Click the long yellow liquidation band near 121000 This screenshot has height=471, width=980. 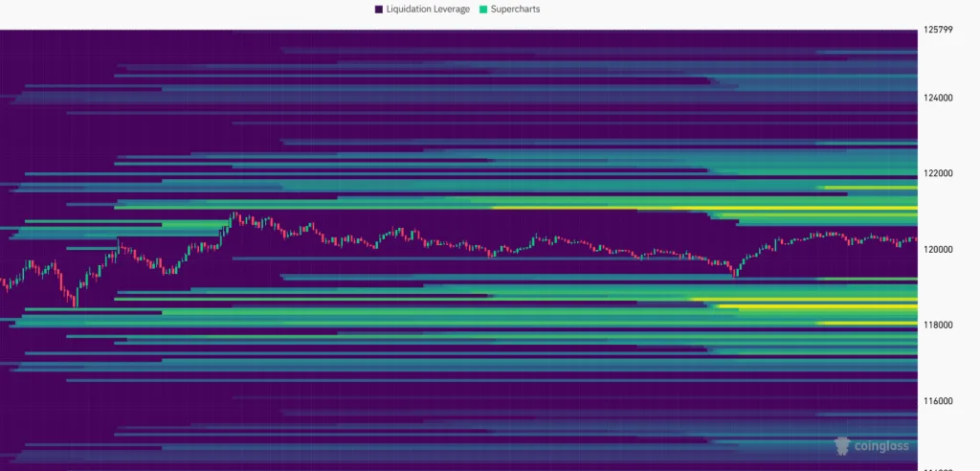pyautogui.click(x=670, y=208)
